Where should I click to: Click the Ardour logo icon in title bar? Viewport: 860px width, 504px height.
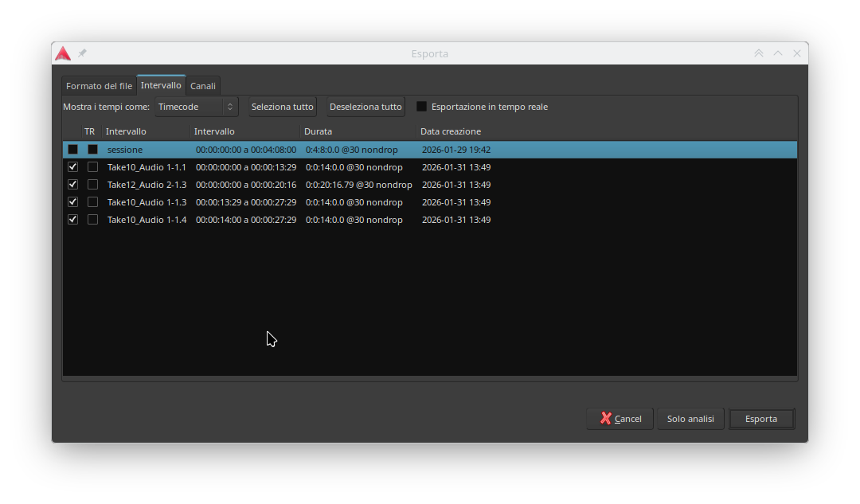(63, 53)
